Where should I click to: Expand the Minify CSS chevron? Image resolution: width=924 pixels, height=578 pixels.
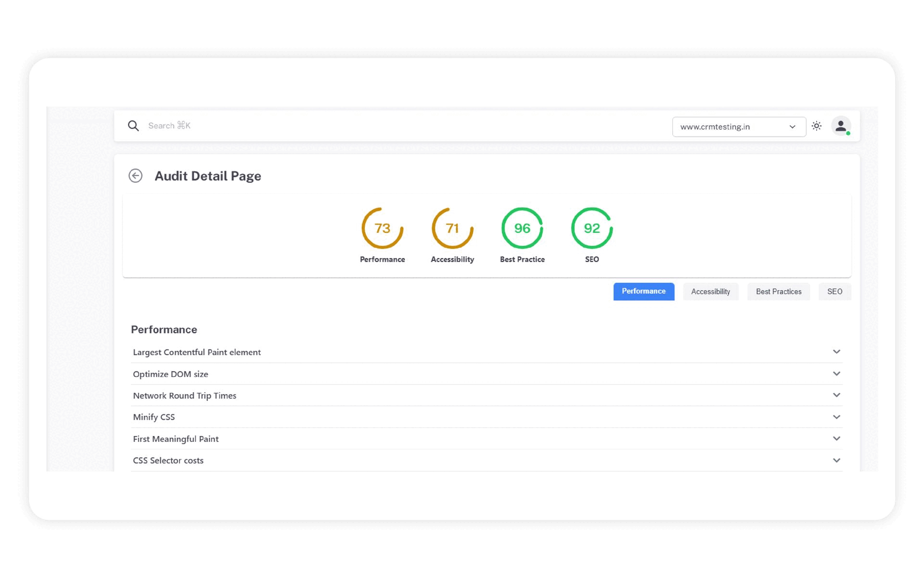click(x=836, y=417)
